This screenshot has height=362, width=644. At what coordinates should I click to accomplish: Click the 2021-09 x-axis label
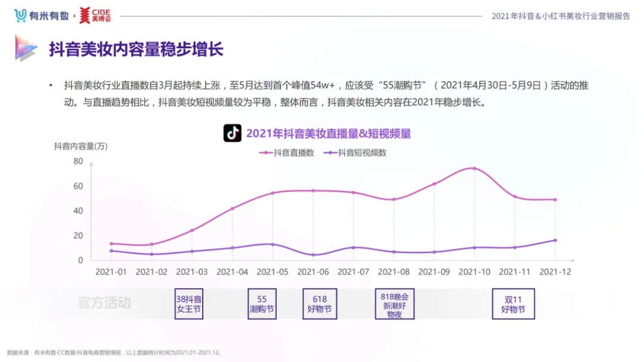coord(434,272)
